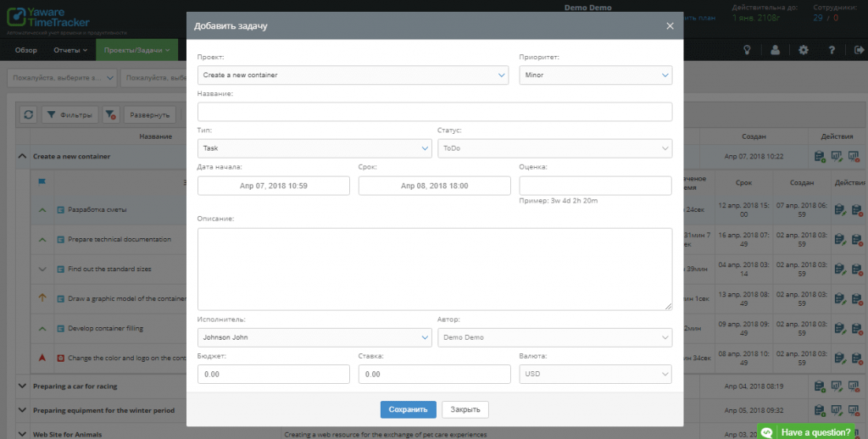Open the settings gear icon
Viewport: 868px width, 439px height.
click(804, 50)
